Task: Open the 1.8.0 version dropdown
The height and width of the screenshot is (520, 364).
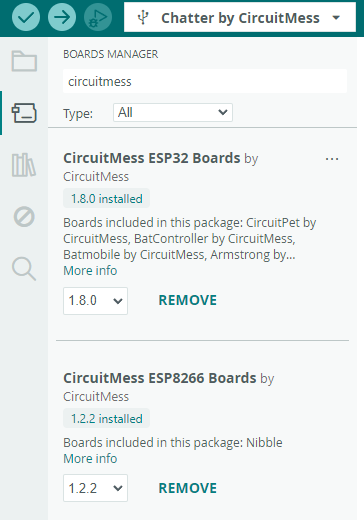Action: point(95,301)
